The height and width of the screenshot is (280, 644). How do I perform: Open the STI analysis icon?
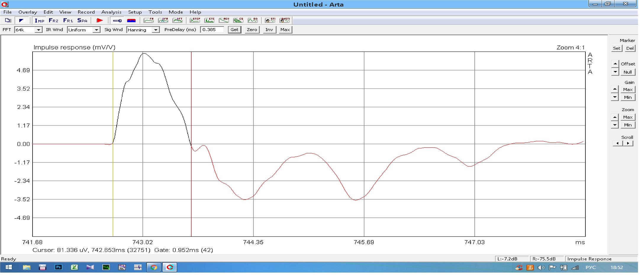tap(270, 20)
